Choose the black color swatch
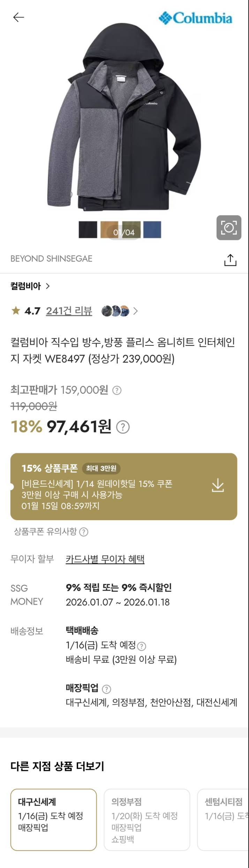Screen dimensions: 249x868 (x=88, y=230)
